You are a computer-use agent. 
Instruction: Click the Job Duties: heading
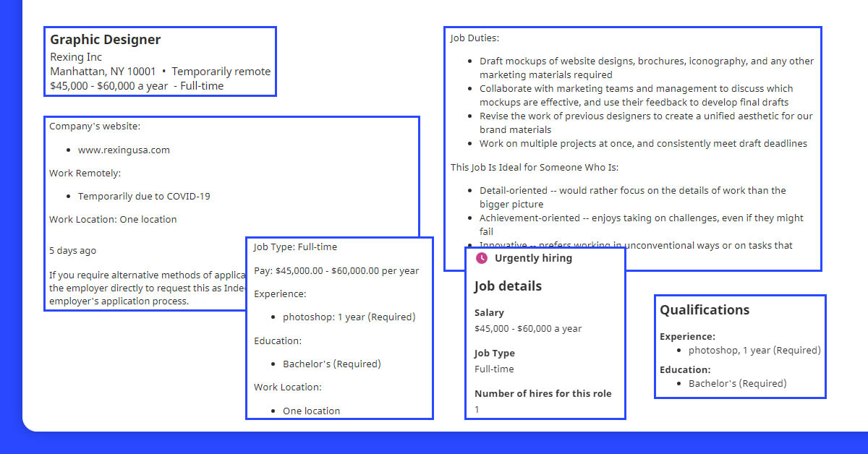click(475, 38)
